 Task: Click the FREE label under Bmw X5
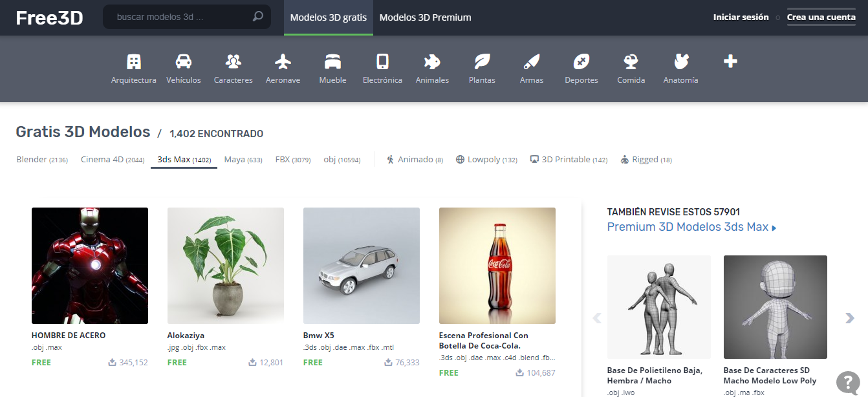(x=313, y=363)
